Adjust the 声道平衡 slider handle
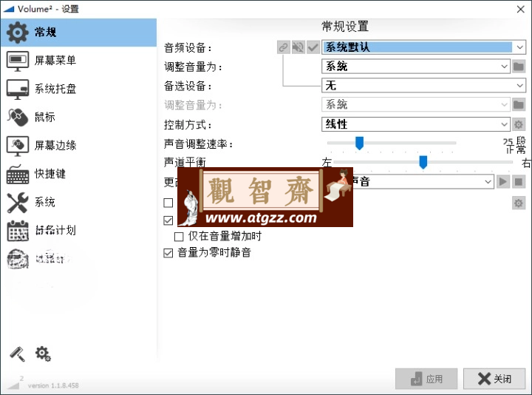This screenshot has width=532, height=395. point(423,162)
